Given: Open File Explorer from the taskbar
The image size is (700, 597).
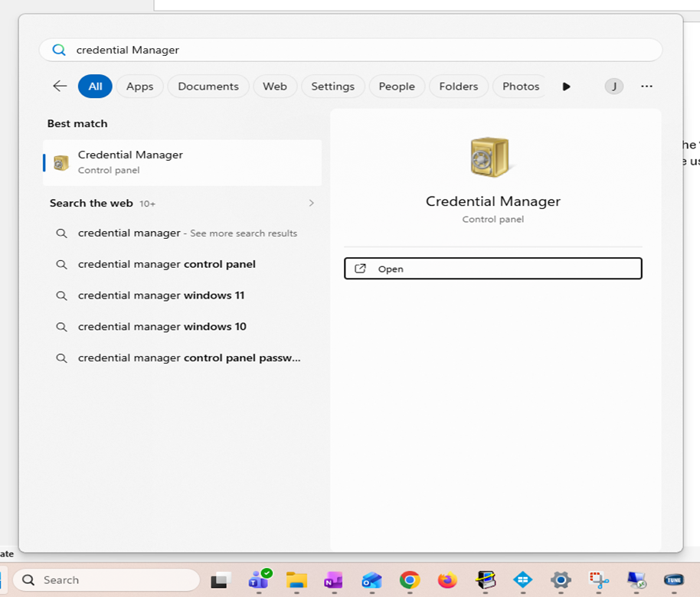Looking at the screenshot, I should (296, 579).
